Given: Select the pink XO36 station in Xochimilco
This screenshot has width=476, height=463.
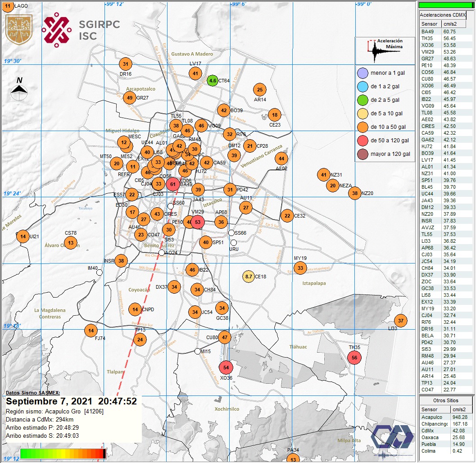Looking at the screenshot, I should 226,368.
